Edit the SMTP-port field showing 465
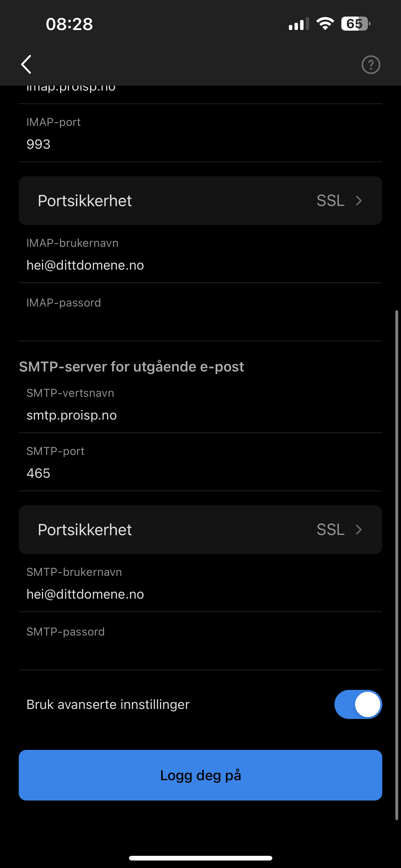 pos(200,462)
